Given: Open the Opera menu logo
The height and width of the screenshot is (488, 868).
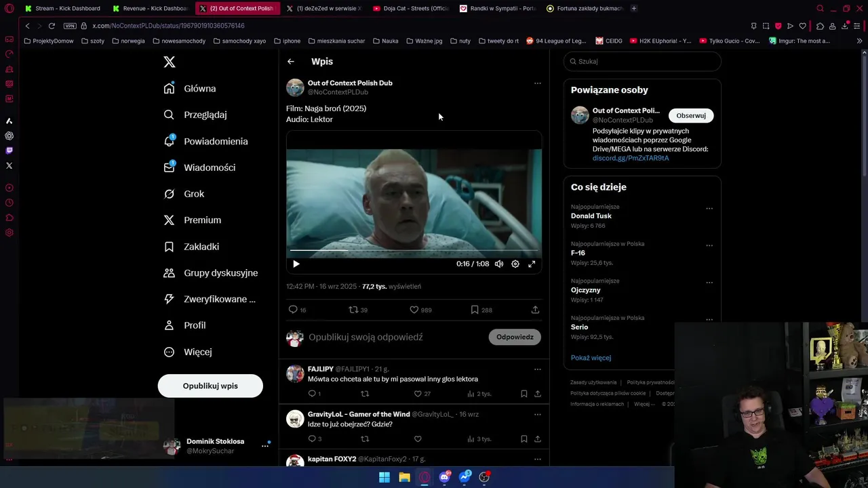Looking at the screenshot, I should 9,8.
